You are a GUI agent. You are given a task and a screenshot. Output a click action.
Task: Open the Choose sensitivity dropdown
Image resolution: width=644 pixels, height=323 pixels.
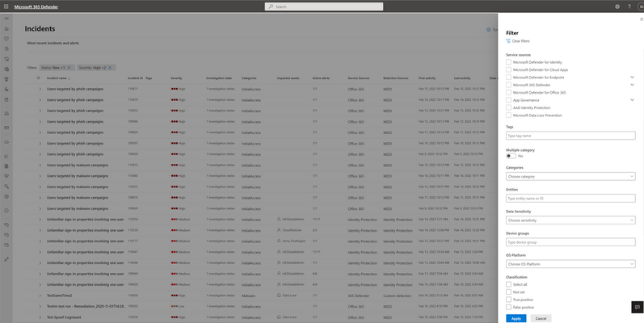(x=570, y=220)
